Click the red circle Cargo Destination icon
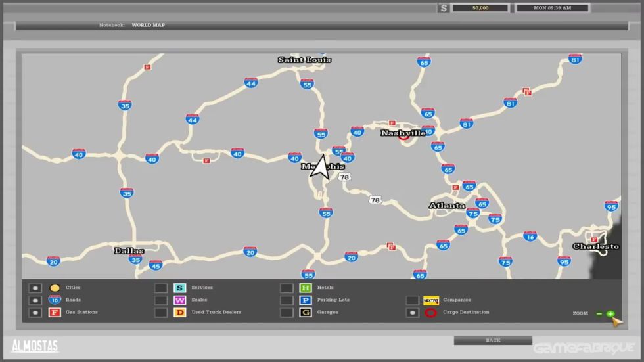Viewport: 644px width, 362px height. point(430,313)
